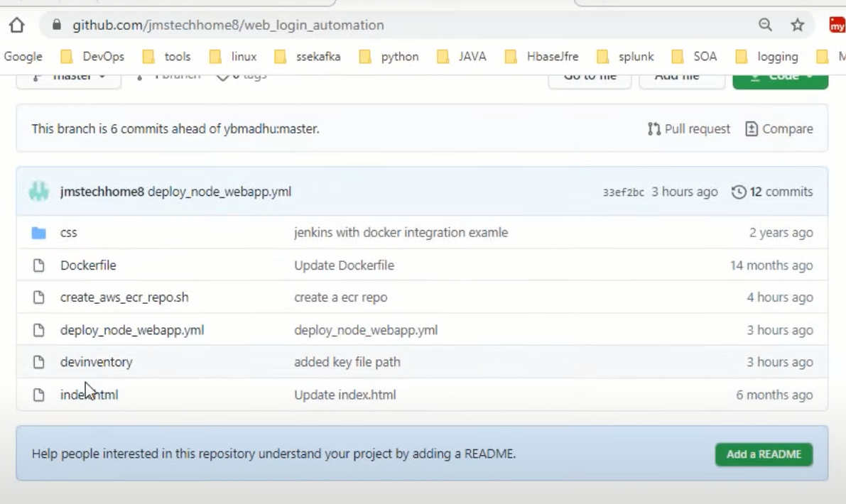Screen dimensions: 846x504
Task: Click the Compare diff icon
Action: [x=751, y=128]
